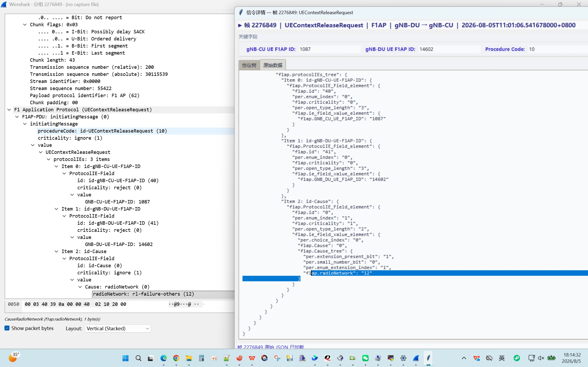Click the "f1ap.GNB_CU_UE_F1AP_ID": "1087" JSON line
Screen dimensions: 588x367
point(342,119)
